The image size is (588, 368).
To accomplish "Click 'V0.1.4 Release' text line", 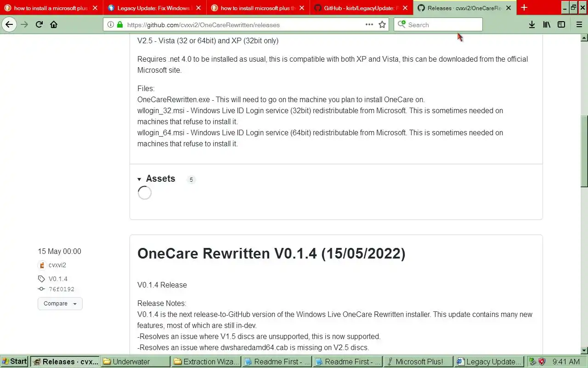I will click(x=162, y=285).
